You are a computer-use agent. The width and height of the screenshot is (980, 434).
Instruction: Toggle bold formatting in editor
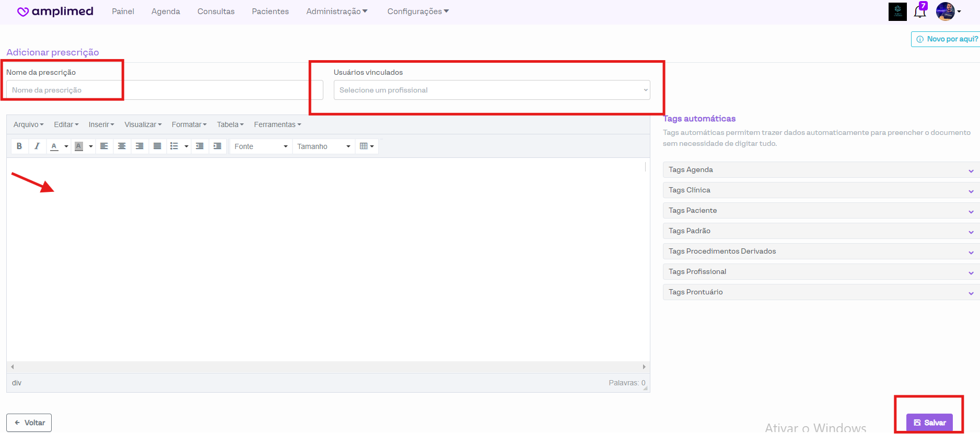[x=19, y=146]
